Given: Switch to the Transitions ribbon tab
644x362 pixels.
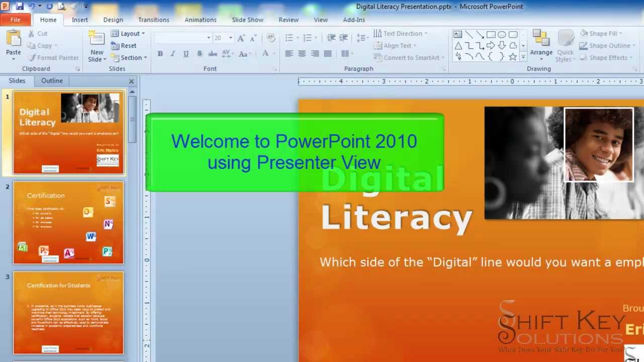Looking at the screenshot, I should pos(153,20).
